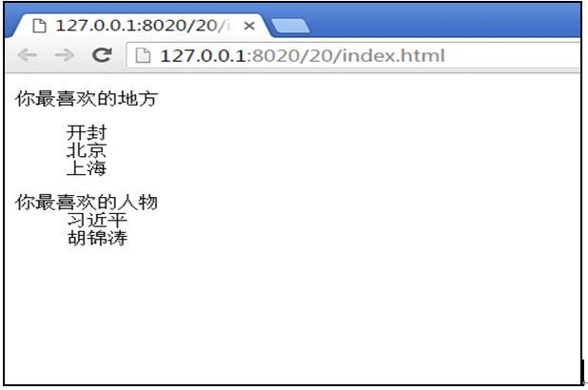Click the empty blue title bar beside the new tab button
Image resolution: width=588 pixels, height=390 pixels.
coord(444,21)
